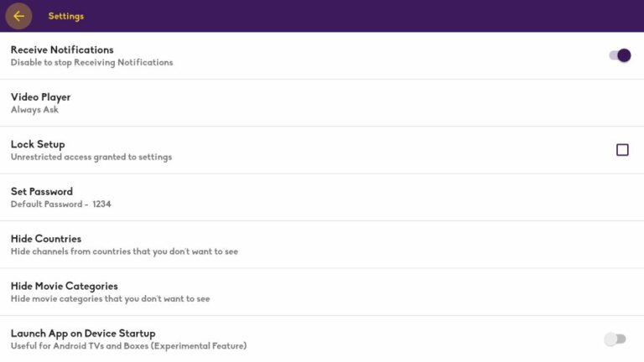
Task: Click the Default Password 1234 text
Action: click(x=60, y=204)
